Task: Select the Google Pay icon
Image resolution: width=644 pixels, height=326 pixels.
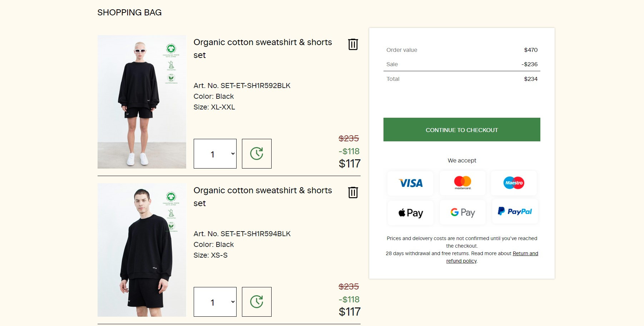Action: [x=462, y=213]
